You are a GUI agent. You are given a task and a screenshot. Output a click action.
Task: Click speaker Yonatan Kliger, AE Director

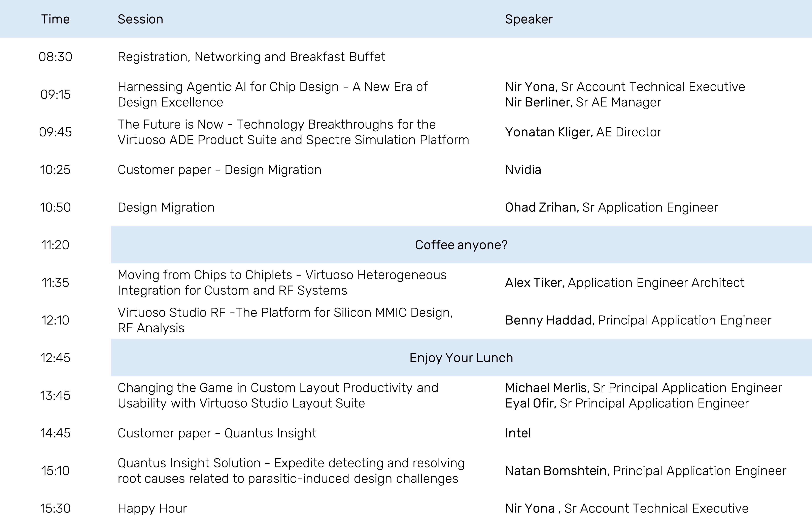point(583,132)
